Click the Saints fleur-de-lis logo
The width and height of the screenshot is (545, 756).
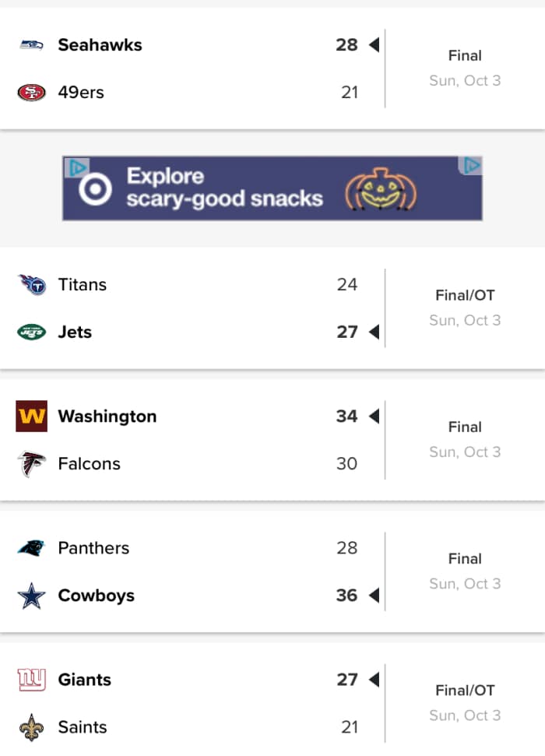(x=31, y=727)
